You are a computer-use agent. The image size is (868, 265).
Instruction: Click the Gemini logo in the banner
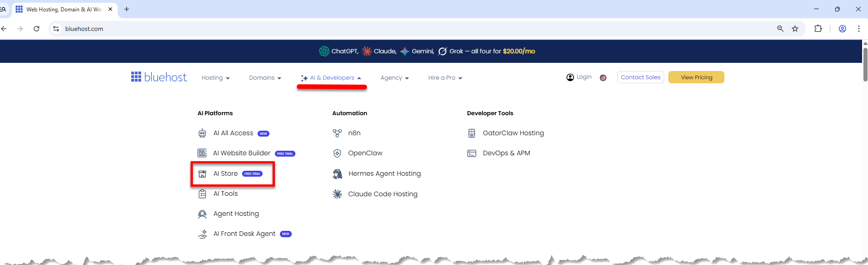405,51
